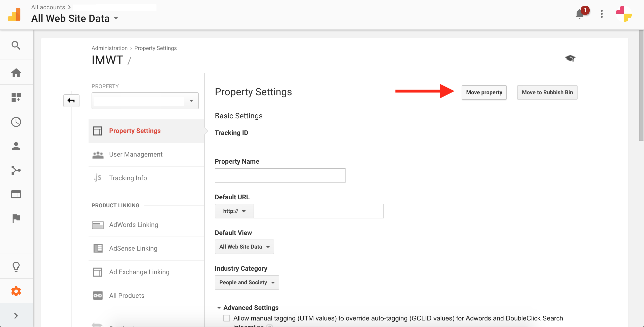This screenshot has height=327, width=644.
Task: Click Move to Rubbish Bin button
Action: tap(547, 92)
